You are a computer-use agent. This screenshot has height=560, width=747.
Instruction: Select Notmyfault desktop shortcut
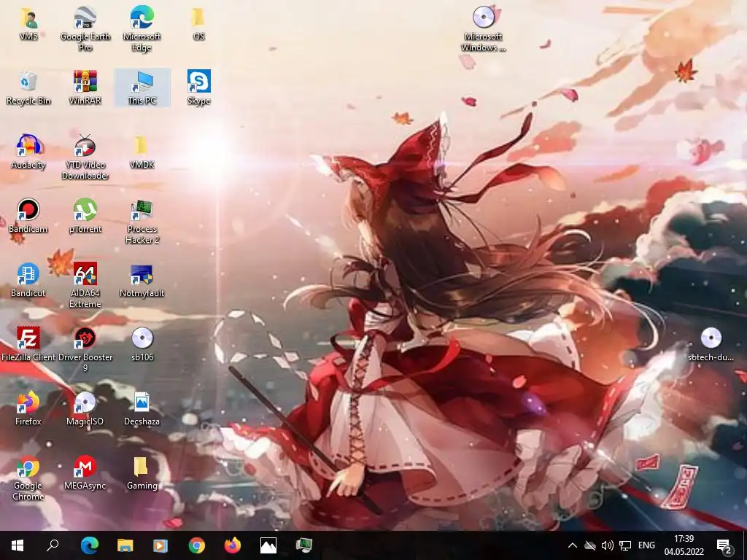142,281
